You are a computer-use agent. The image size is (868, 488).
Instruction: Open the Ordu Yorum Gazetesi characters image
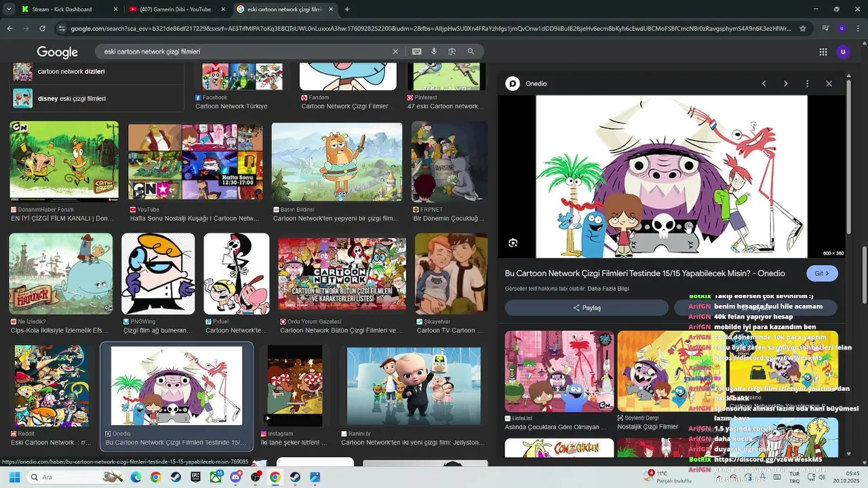click(x=342, y=274)
